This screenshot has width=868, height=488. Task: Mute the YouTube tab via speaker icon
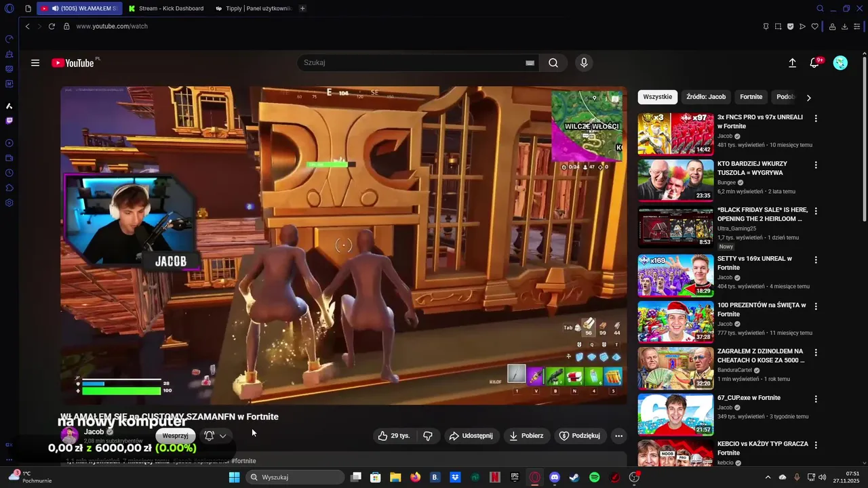55,9
